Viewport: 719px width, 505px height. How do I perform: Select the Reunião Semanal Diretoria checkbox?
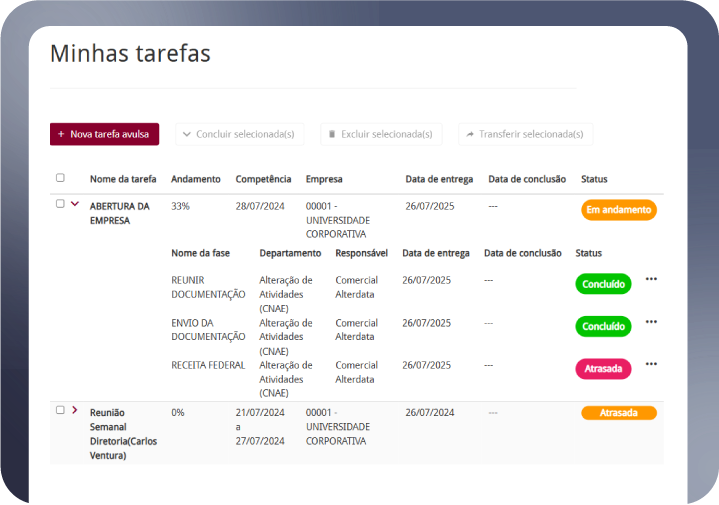[x=60, y=410]
